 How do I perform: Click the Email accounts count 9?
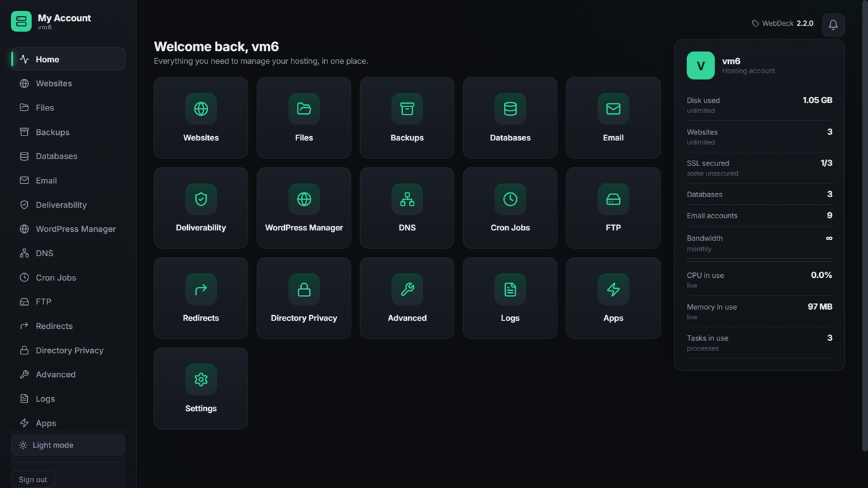coord(829,216)
